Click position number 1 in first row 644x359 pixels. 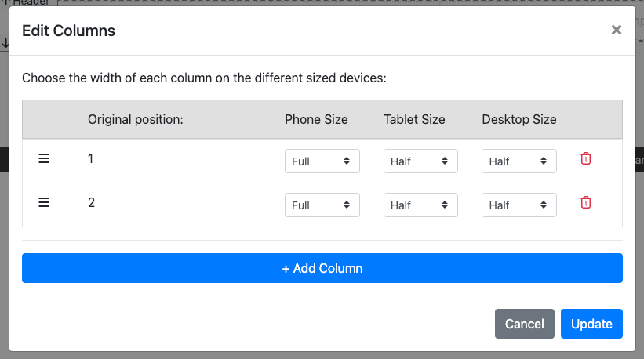91,158
